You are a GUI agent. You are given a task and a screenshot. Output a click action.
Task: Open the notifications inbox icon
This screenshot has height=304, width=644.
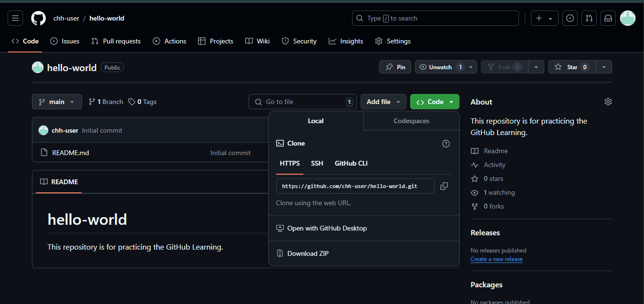[x=608, y=19]
